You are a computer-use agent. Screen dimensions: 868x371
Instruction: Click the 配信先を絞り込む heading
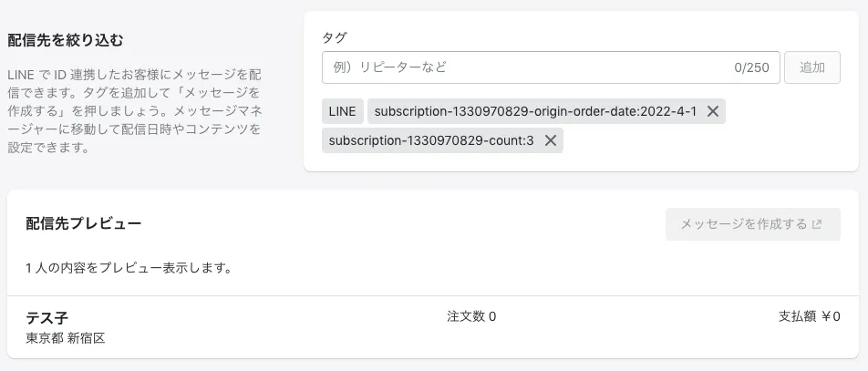(65, 40)
